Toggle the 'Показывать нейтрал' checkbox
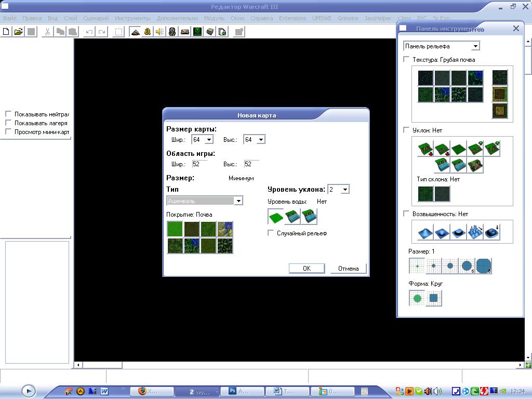 (8, 114)
